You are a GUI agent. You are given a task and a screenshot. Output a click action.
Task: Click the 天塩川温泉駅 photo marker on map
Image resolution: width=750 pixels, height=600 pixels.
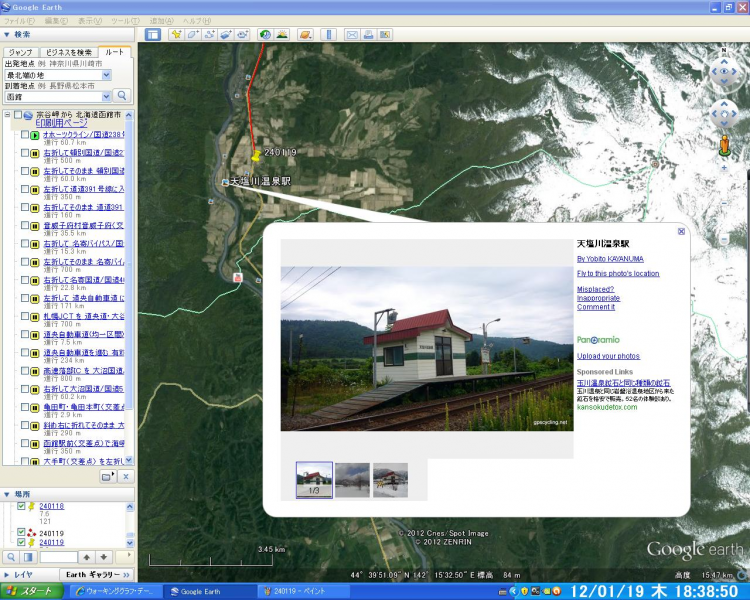tap(225, 182)
